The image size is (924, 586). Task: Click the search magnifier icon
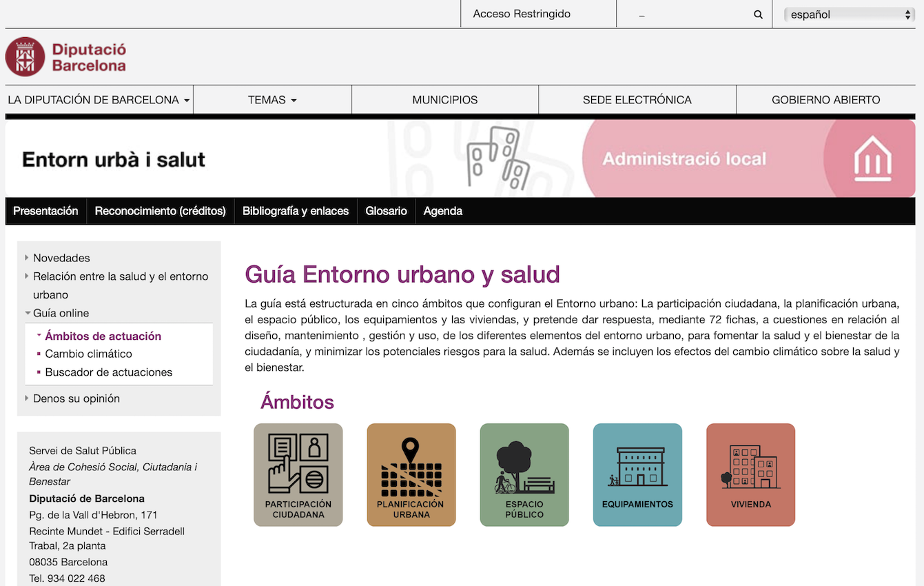(x=758, y=14)
